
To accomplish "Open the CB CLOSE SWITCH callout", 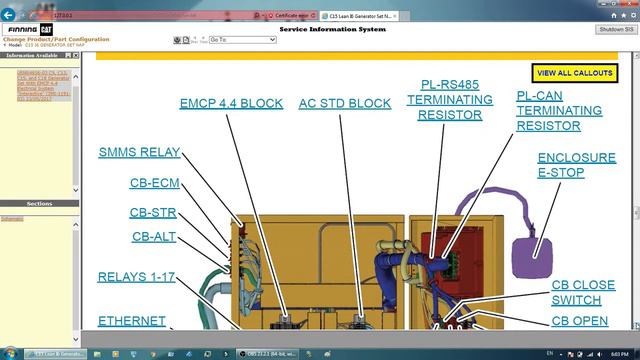I will coord(583,292).
